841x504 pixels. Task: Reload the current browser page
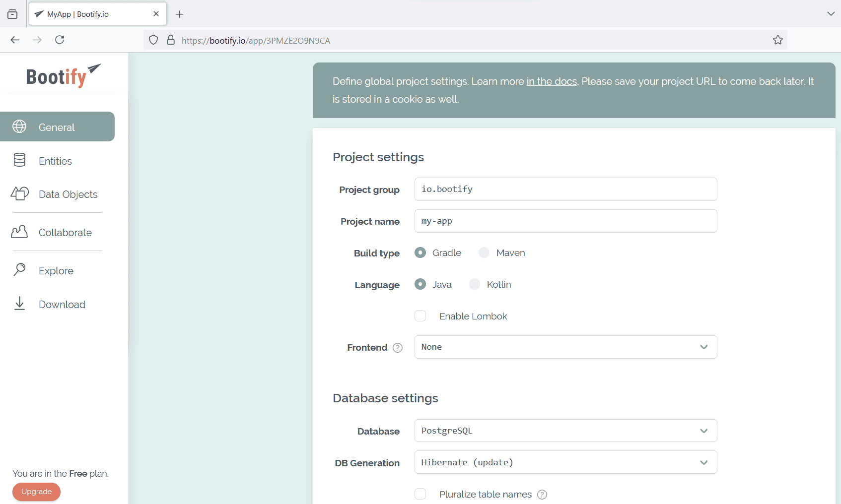click(60, 40)
